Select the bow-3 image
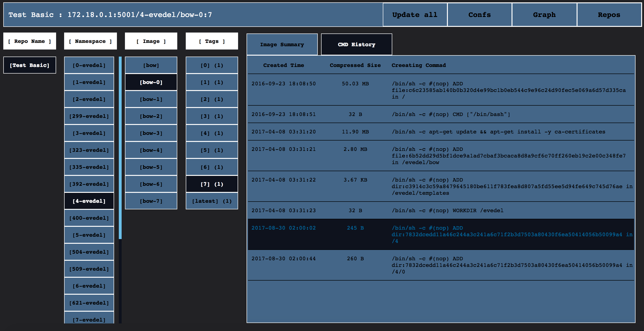644x331 pixels. click(151, 133)
